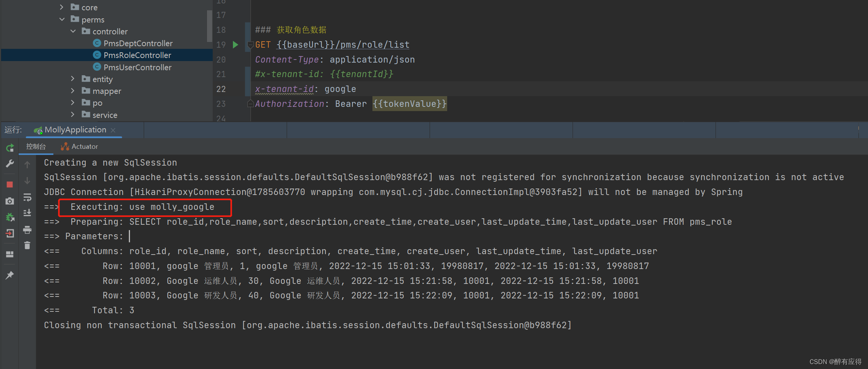Click the log row starting with 10003

click(342, 295)
